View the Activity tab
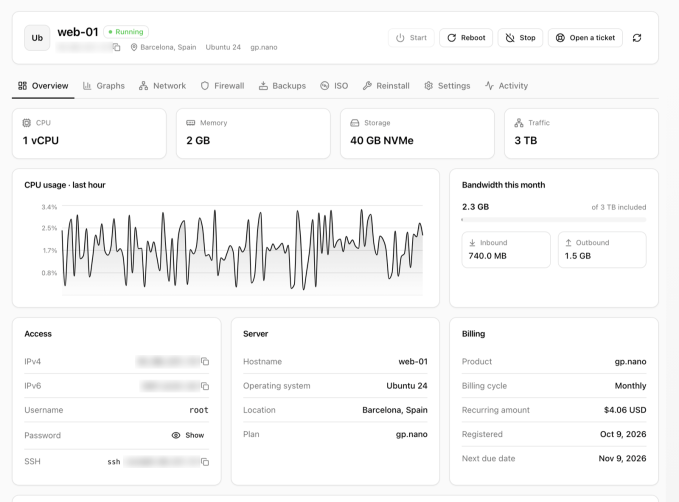This screenshot has height=502, width=679. pos(507,86)
